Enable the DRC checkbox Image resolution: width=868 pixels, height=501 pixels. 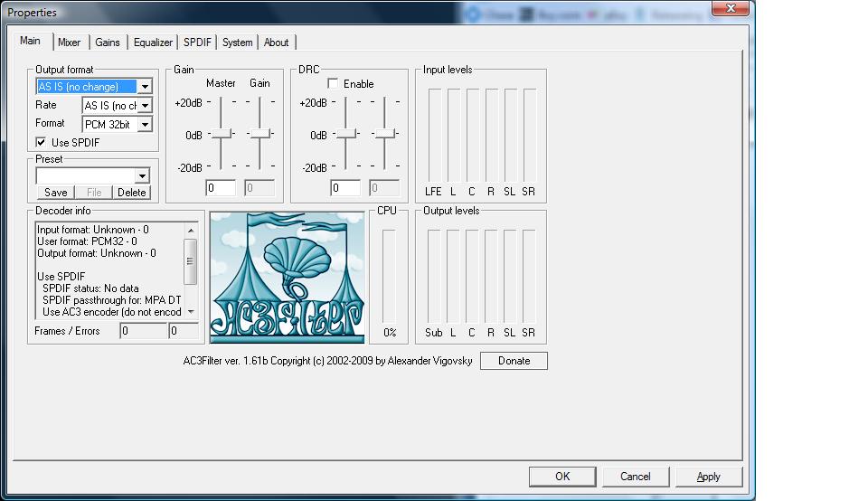point(334,84)
